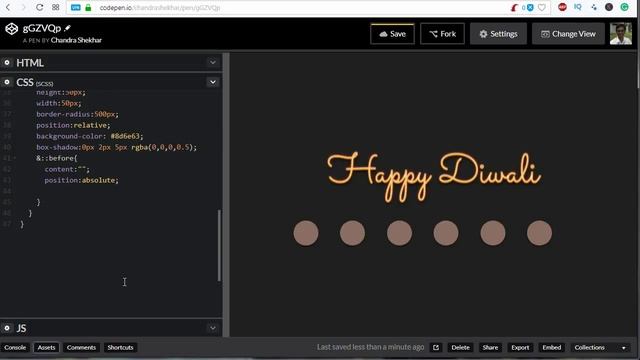640x360 pixels.
Task: Open the CSS panel dropdown menu
Action: click(x=213, y=82)
